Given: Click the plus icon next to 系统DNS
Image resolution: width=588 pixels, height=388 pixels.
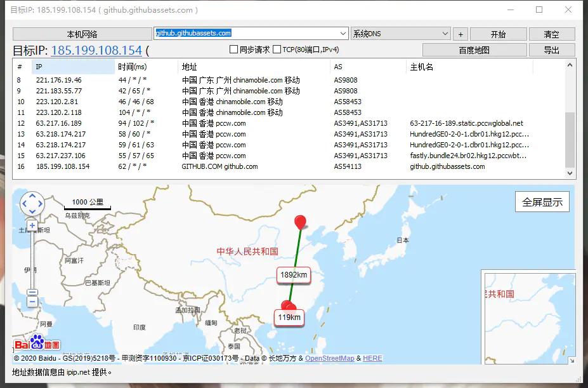Looking at the screenshot, I should click(460, 33).
